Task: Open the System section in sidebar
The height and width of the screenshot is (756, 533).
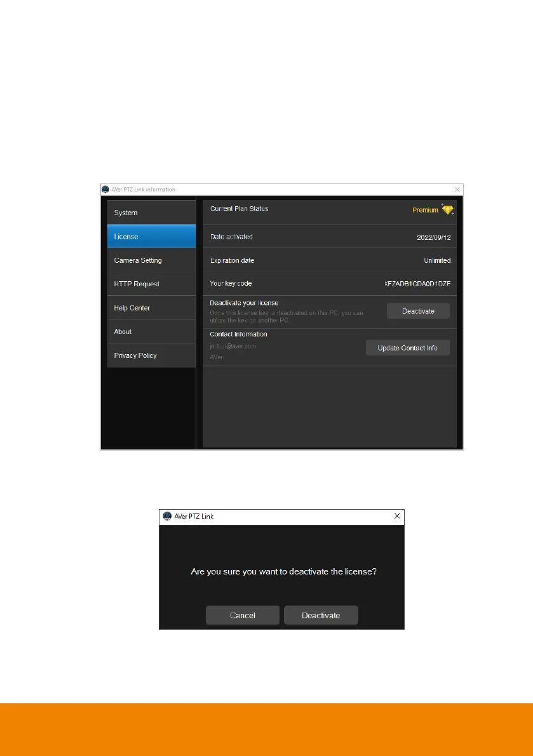Action: click(x=151, y=213)
